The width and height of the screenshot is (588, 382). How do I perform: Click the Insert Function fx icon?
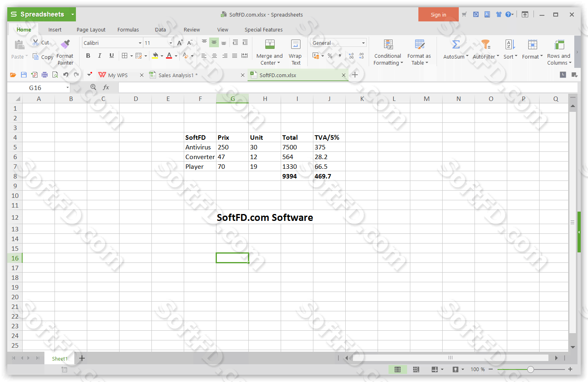pos(106,87)
